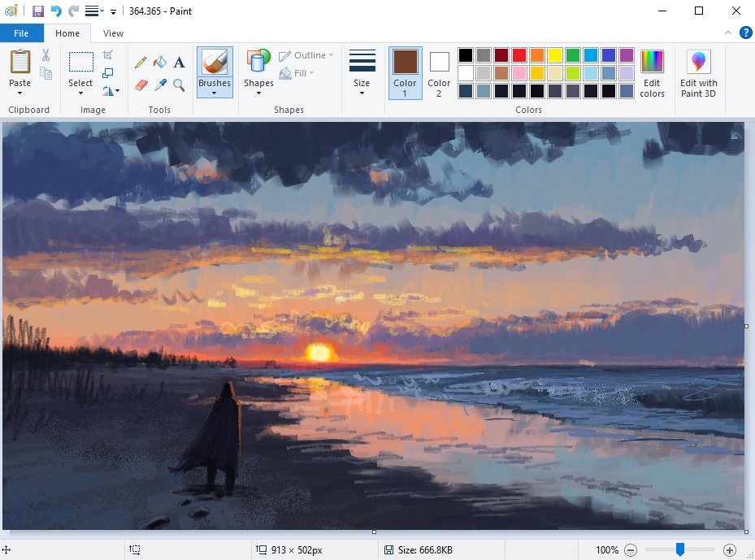Click the Crop icon
The height and width of the screenshot is (560, 755).
[x=108, y=55]
